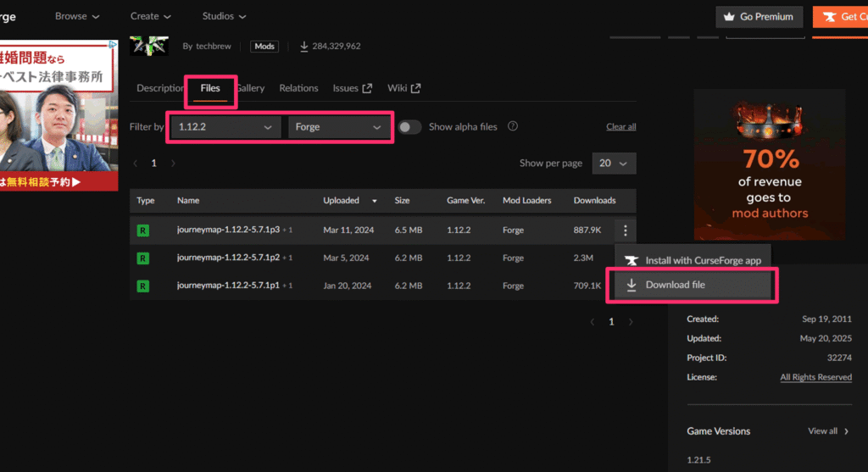Click the 70% revenue ad banner
The height and width of the screenshot is (472, 868).
(770, 164)
